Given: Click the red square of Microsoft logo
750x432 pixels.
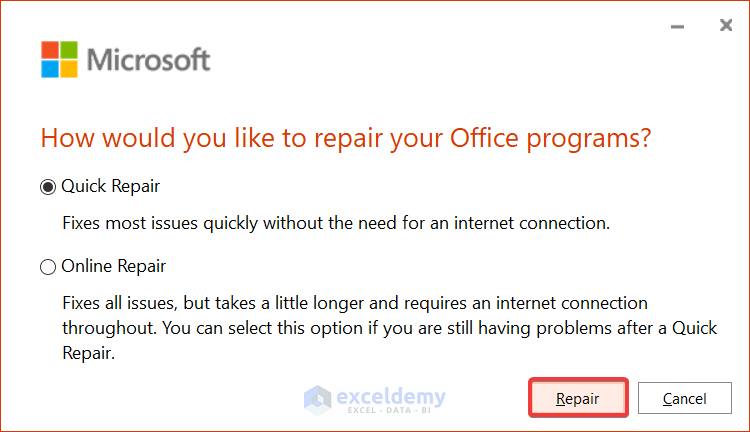Looking at the screenshot, I should [49, 50].
